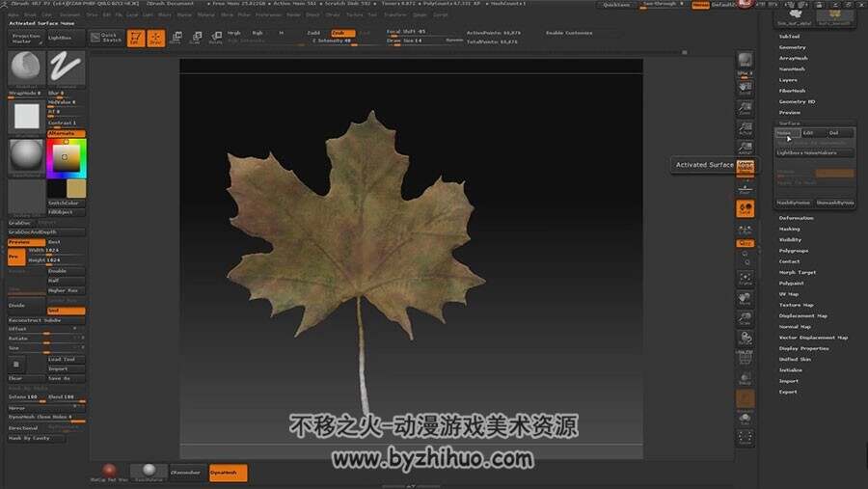Click the Load Tool button
Viewport: 868px width, 489px height.
tap(66, 360)
